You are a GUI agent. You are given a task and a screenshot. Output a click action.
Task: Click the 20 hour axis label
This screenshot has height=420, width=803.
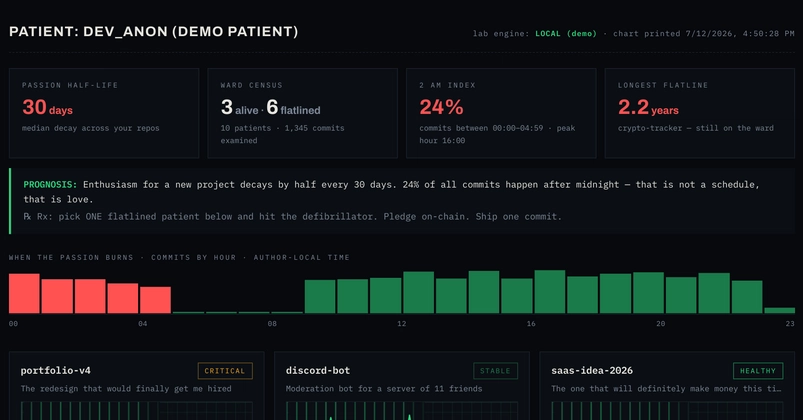(661, 324)
